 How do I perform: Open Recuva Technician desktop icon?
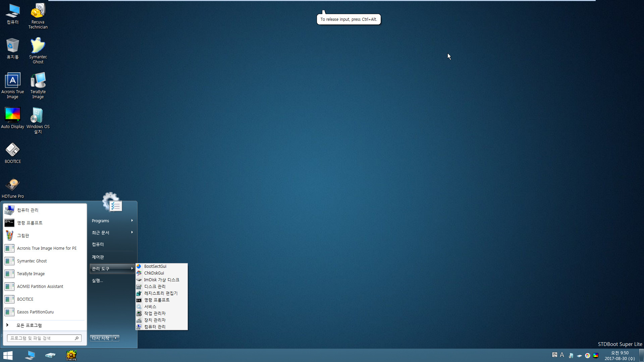38,16
